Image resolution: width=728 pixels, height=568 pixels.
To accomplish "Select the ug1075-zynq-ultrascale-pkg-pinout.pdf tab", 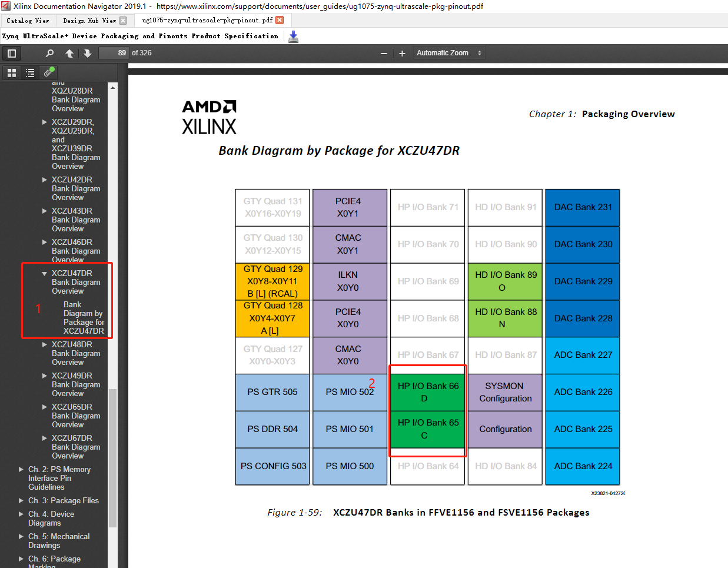I will tap(207, 20).
